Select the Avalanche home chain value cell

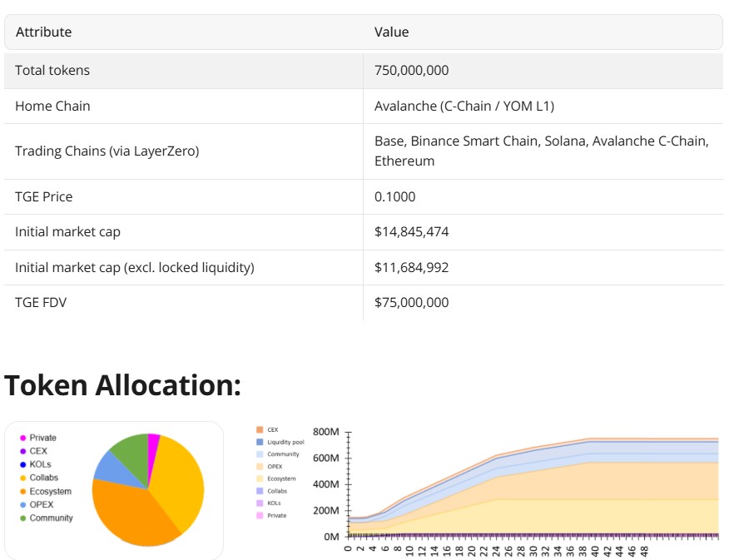click(464, 107)
